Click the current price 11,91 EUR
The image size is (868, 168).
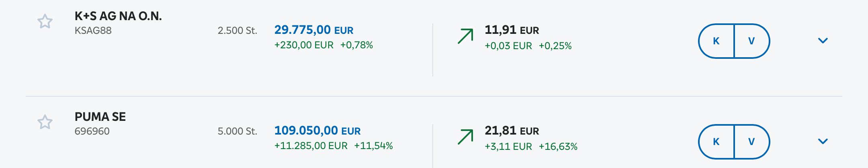[512, 30]
